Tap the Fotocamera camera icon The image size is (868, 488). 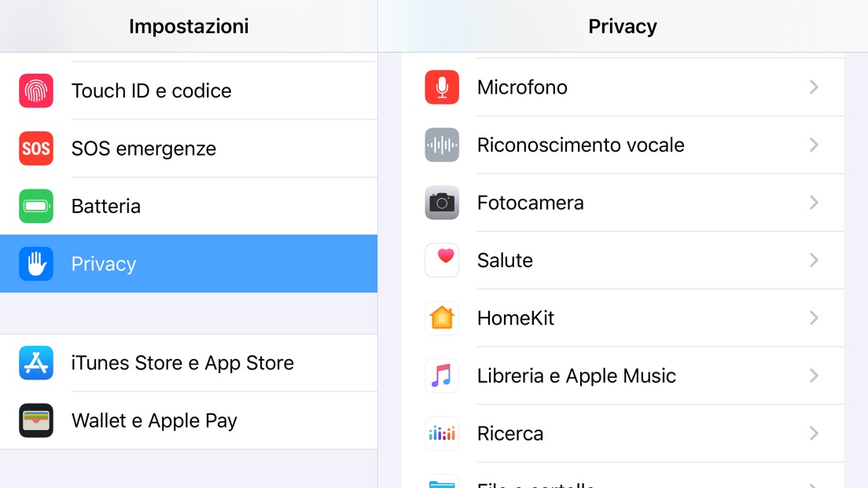[x=442, y=203]
